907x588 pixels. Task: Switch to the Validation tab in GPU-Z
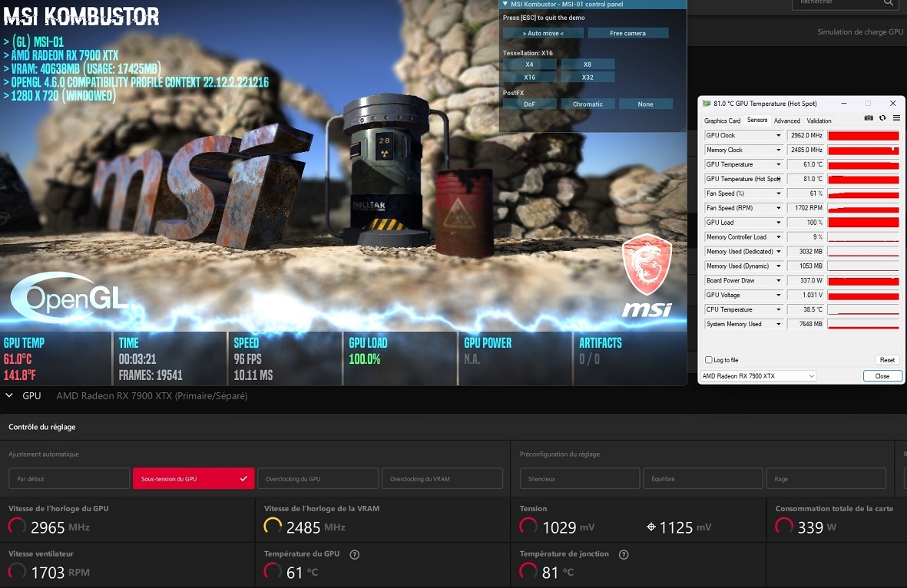click(x=819, y=121)
